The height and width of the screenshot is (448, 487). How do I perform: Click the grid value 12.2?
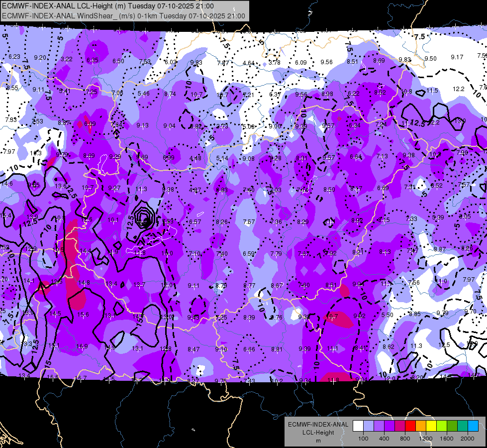click(x=459, y=89)
